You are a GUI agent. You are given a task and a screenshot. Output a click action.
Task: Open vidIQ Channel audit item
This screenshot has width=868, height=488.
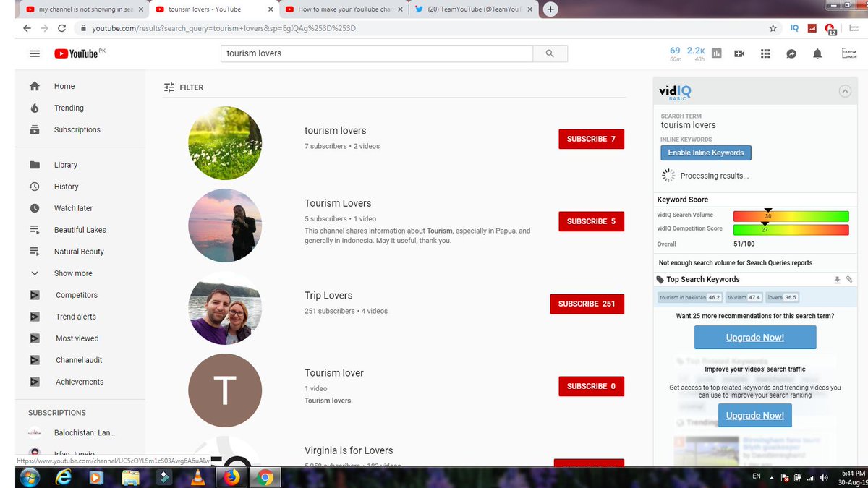(80, 360)
